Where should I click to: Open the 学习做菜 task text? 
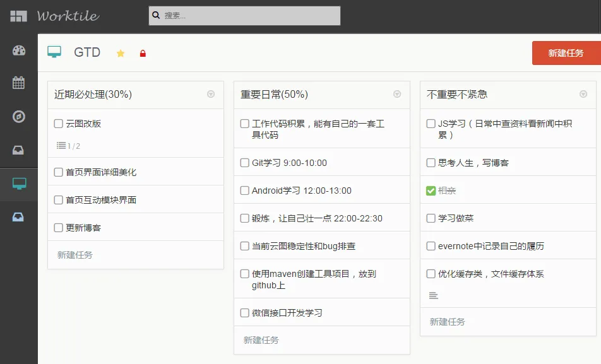coord(456,218)
